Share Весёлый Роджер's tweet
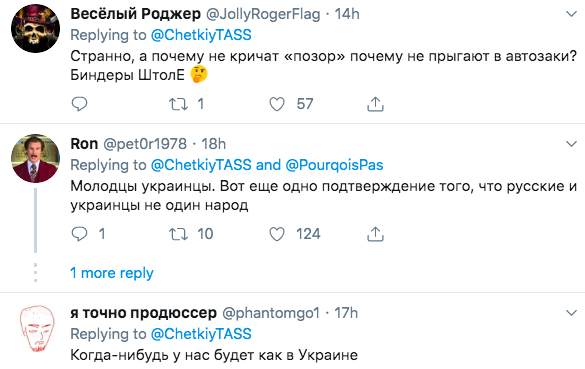This screenshot has height=369, width=585. [x=375, y=104]
